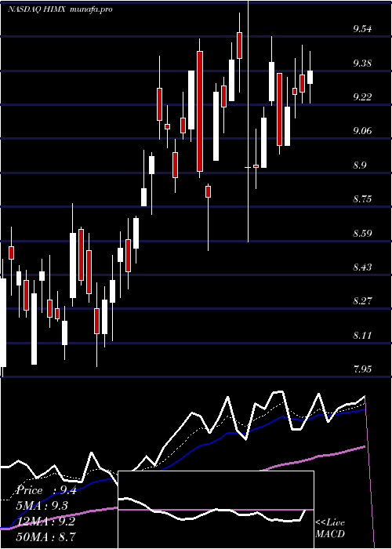Click the 9.54 price axis label

coord(362,29)
